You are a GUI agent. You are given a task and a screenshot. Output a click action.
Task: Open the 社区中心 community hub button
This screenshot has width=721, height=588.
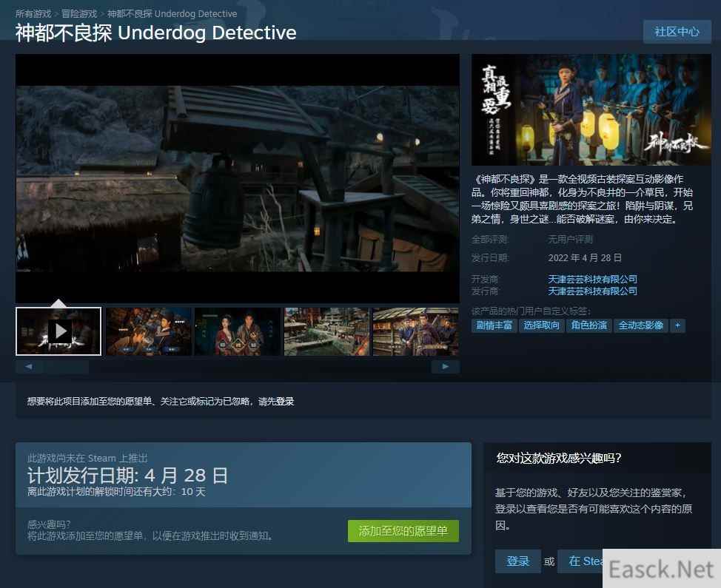(x=677, y=32)
